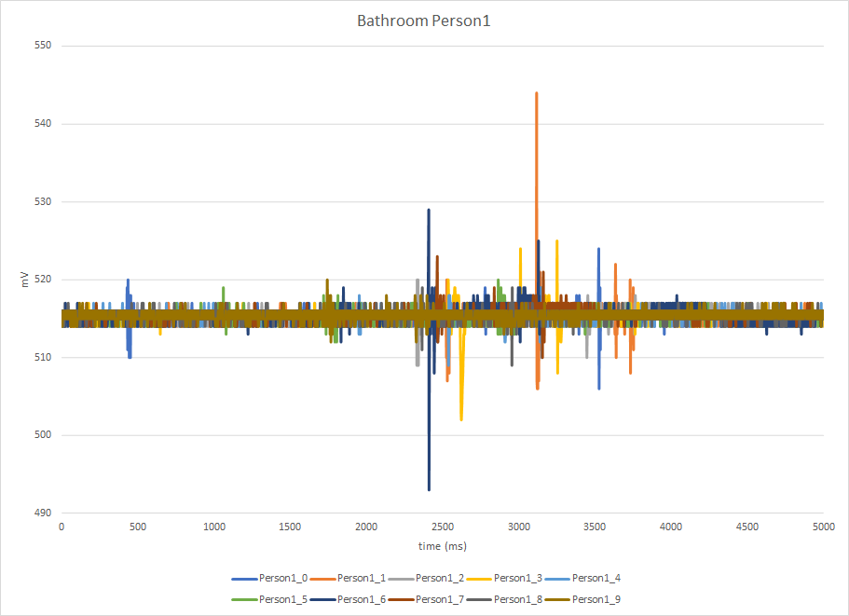Select the mV vertical axis title

tap(24, 280)
